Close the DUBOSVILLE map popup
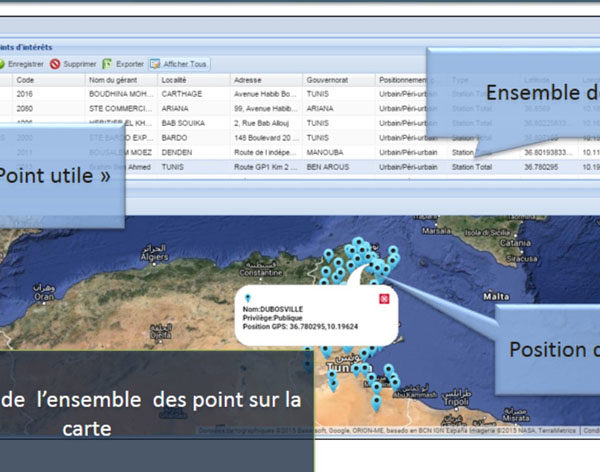The width and height of the screenshot is (600, 472). coord(384,299)
